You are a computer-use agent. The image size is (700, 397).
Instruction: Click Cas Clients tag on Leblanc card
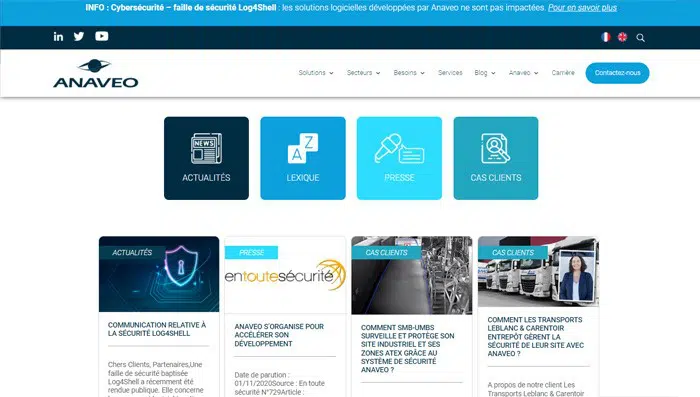[513, 252]
